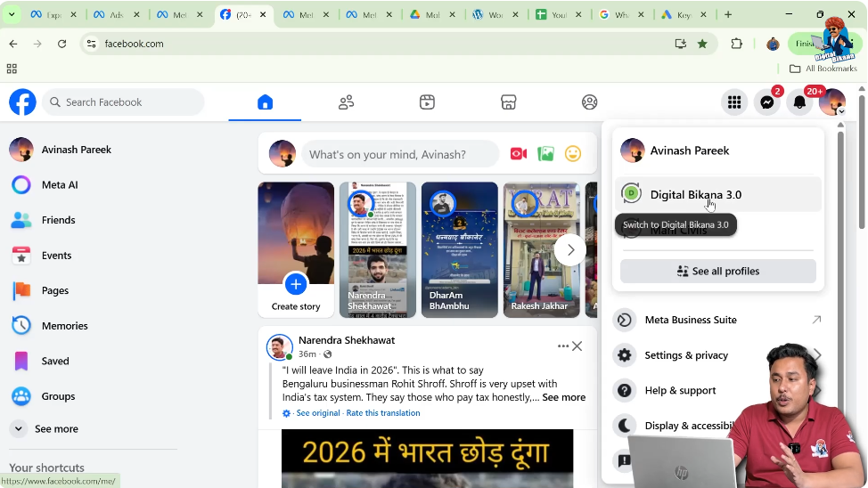Click the page vertical scrollbar
Screen dimensions: 868x488
click(x=862, y=160)
